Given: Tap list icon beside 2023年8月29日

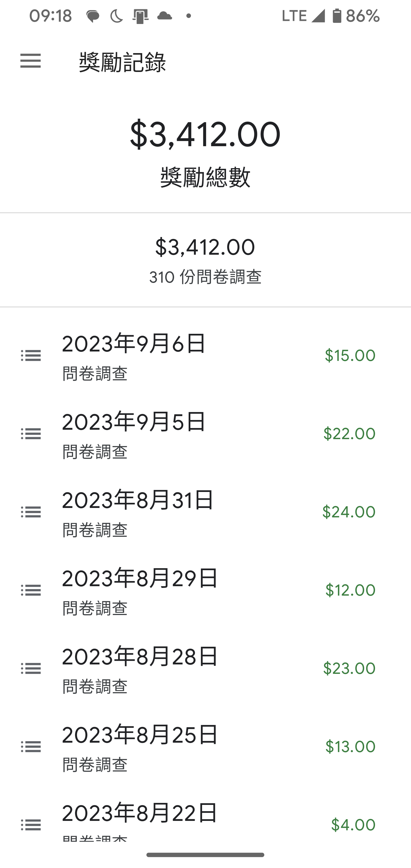Looking at the screenshot, I should [31, 590].
